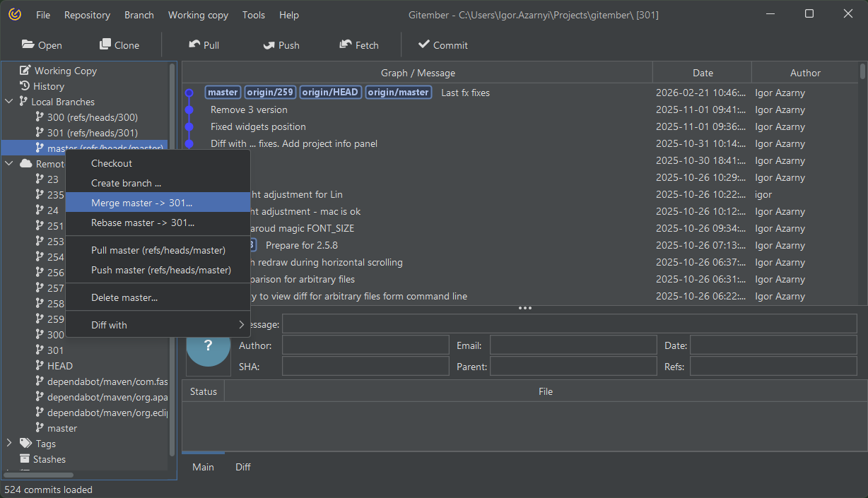Select the History clock item
The height and width of the screenshot is (498, 868).
coord(48,86)
